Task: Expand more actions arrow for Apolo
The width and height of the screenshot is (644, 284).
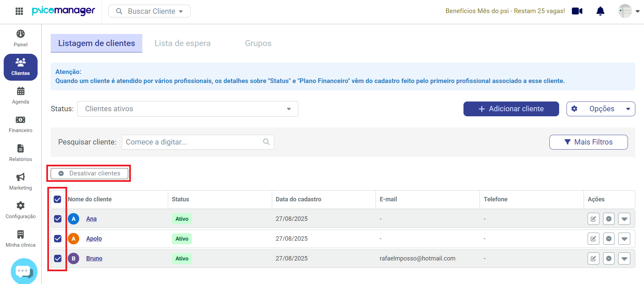Action: click(x=624, y=239)
